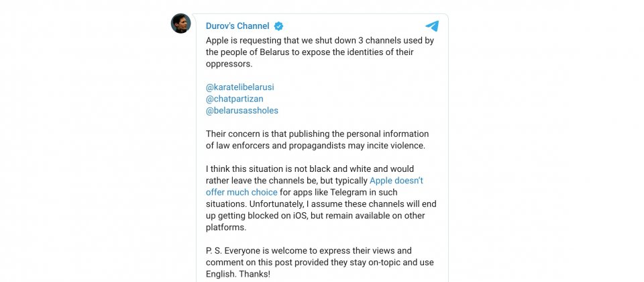Image resolution: width=644 pixels, height=282 pixels.
Task: Click the "Their concern is" paragraph line
Action: click(317, 134)
